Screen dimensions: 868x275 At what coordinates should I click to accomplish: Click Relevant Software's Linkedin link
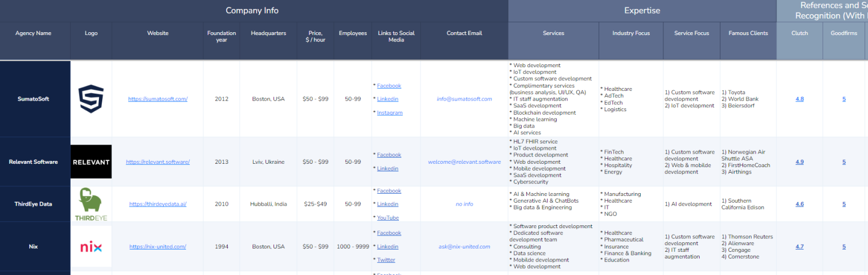387,169
